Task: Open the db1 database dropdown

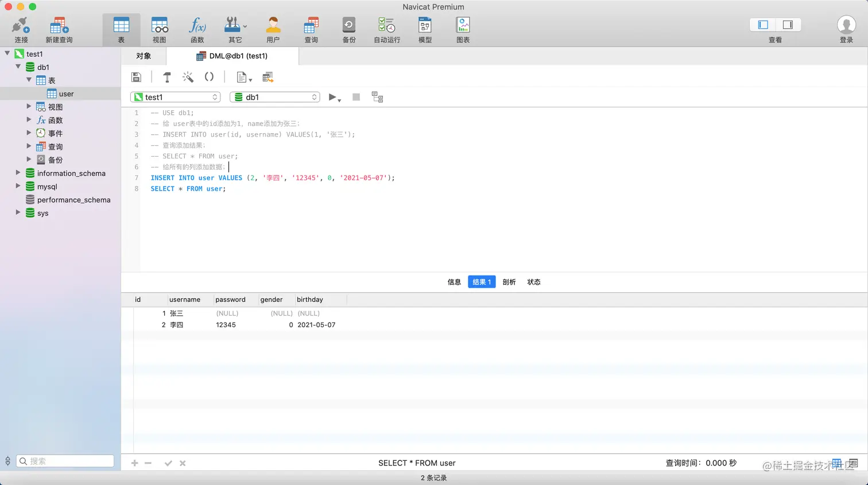Action: coord(274,97)
